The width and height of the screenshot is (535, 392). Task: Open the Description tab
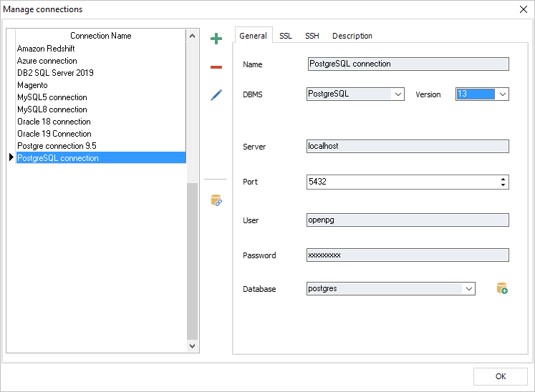coord(352,36)
